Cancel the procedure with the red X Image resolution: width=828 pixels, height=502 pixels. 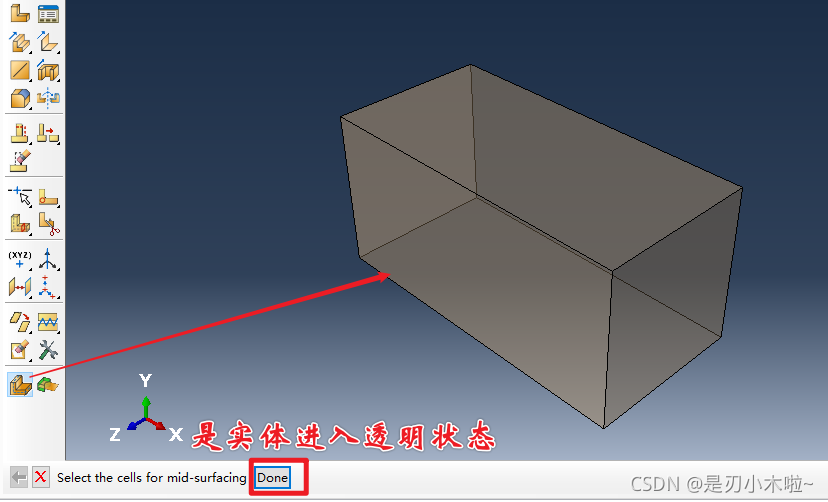pos(40,477)
